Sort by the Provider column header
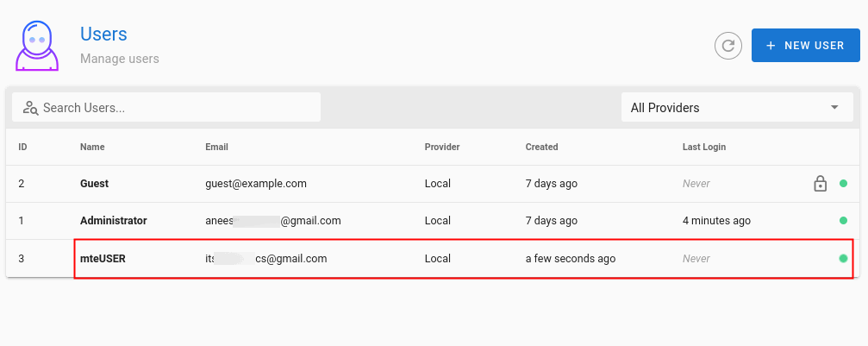Image resolution: width=868 pixels, height=346 pixels. click(442, 147)
